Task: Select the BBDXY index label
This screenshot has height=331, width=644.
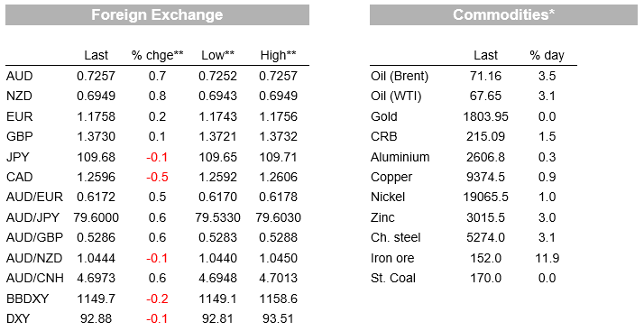Action: pyautogui.click(x=28, y=299)
